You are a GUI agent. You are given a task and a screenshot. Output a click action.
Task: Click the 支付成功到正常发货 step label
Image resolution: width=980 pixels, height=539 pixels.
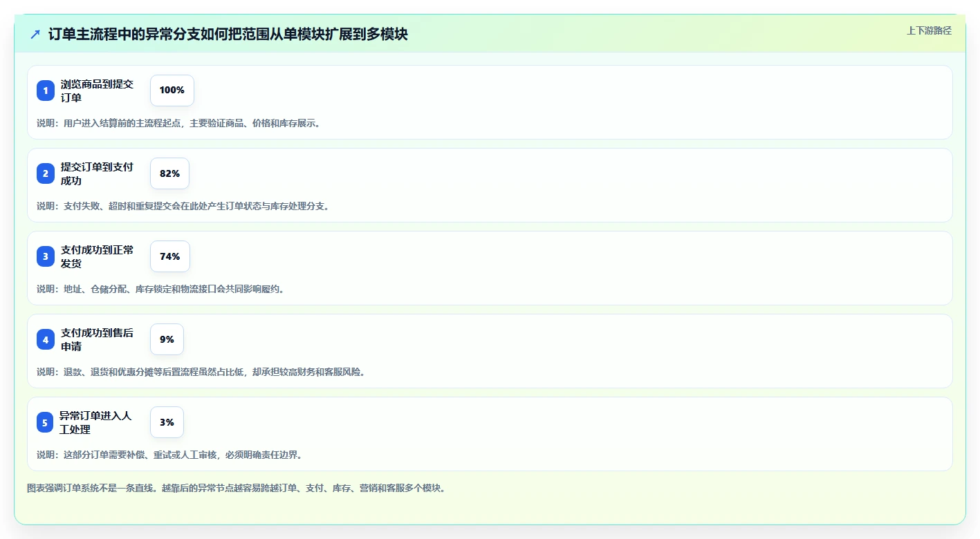click(x=97, y=256)
